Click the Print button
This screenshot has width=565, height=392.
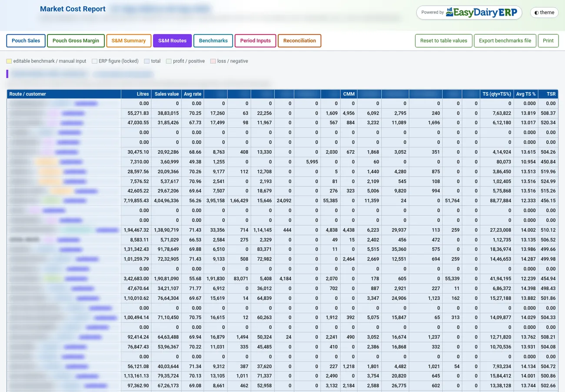(548, 41)
